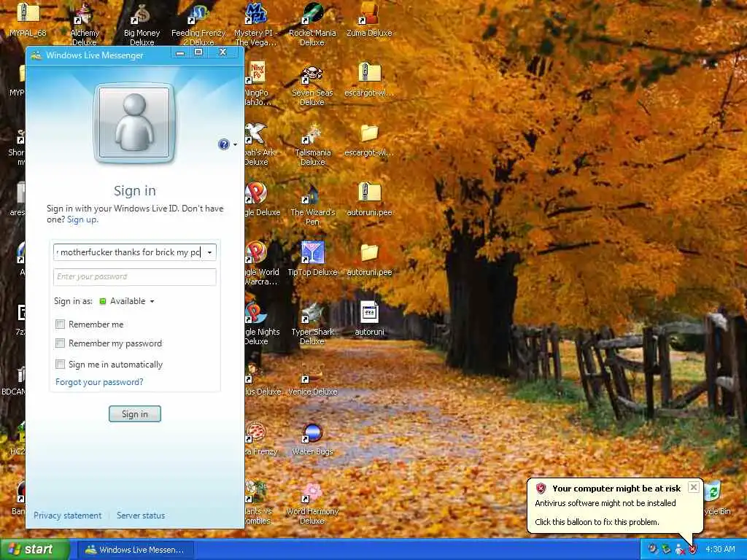Screen dimensions: 747x560
Task: Open the MYPAL_68 folder icon
Action: tap(28, 13)
